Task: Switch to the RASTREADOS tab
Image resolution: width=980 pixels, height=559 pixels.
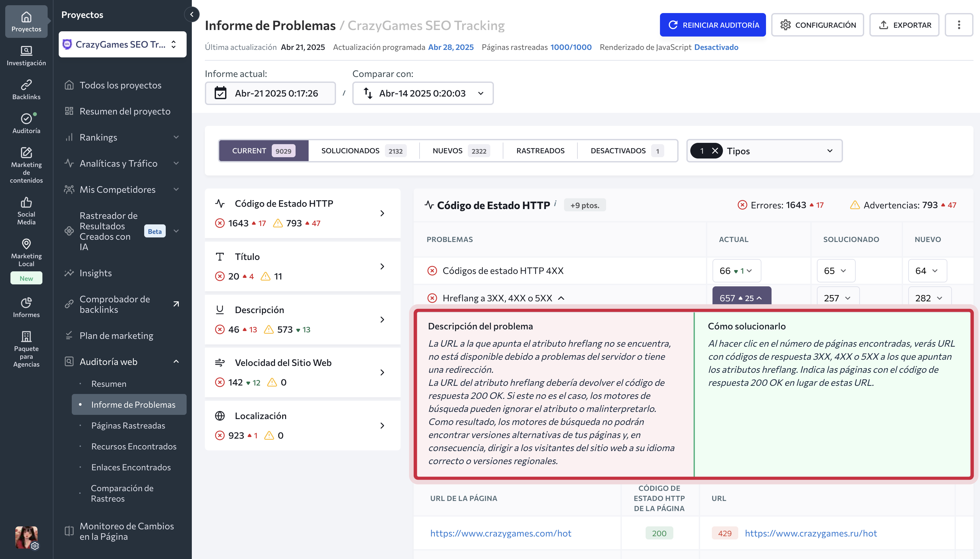Action: [x=540, y=151]
